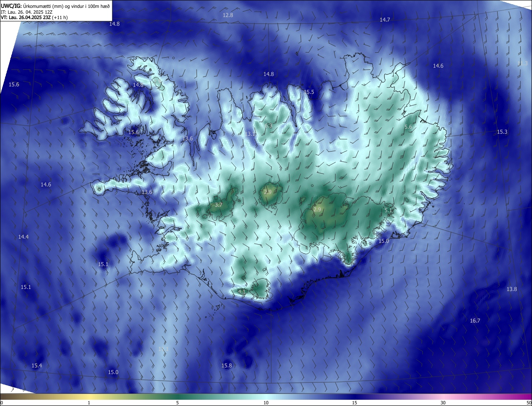
Task: Click the 13.1 value label
Action: pyautogui.click(x=250, y=134)
